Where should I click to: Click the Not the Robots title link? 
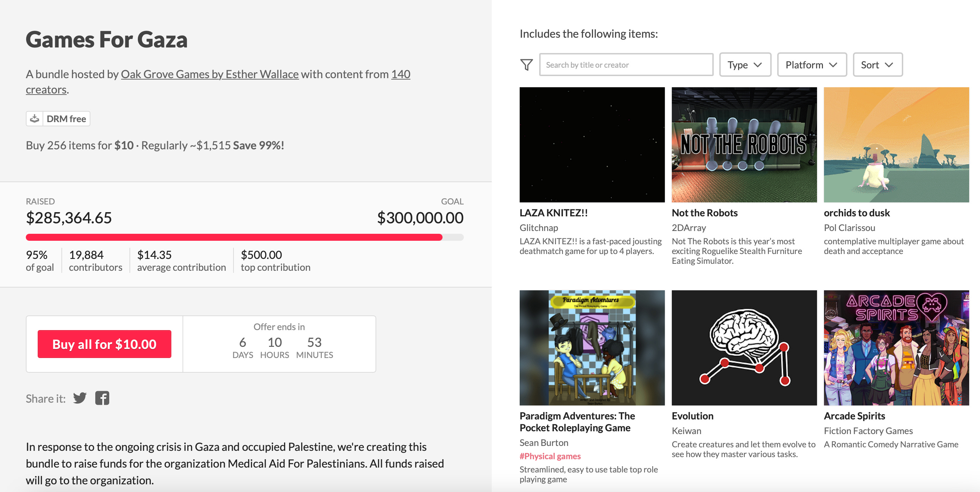point(705,213)
